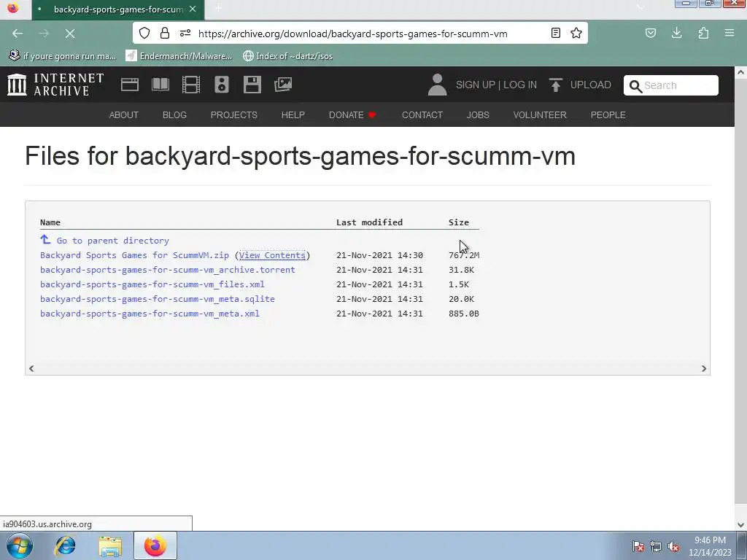
Task: Open the scumm-vm_meta.xml link
Action: pyautogui.click(x=150, y=314)
